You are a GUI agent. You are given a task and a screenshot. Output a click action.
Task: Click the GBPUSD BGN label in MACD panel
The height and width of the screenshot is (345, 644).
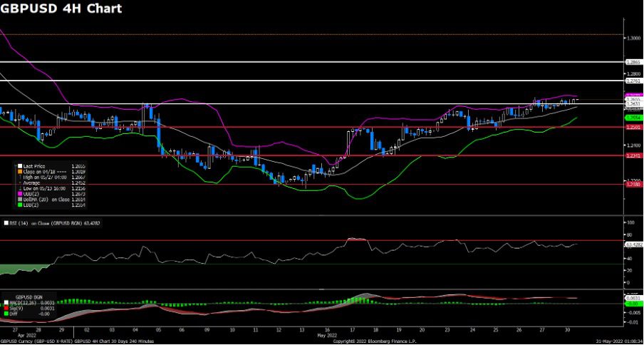coord(28,297)
